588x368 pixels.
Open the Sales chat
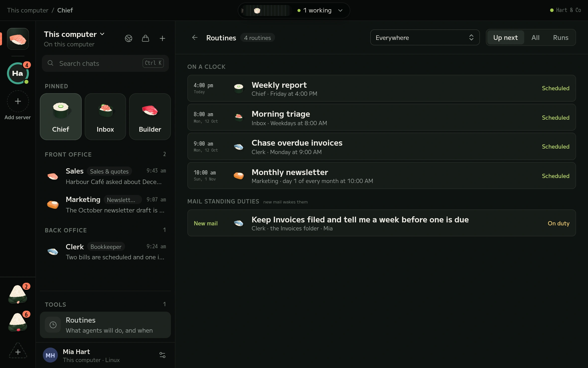tap(105, 176)
